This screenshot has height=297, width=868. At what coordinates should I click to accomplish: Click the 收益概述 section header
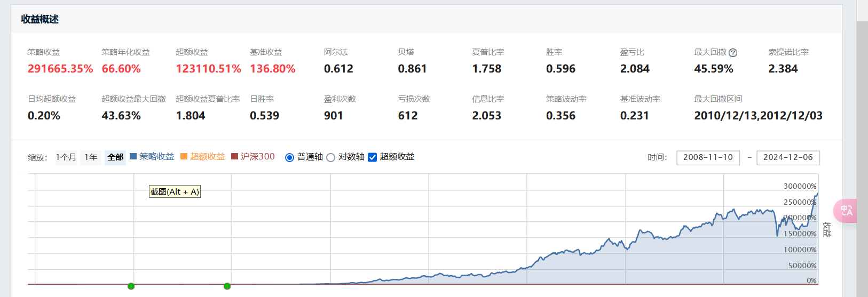click(x=40, y=19)
